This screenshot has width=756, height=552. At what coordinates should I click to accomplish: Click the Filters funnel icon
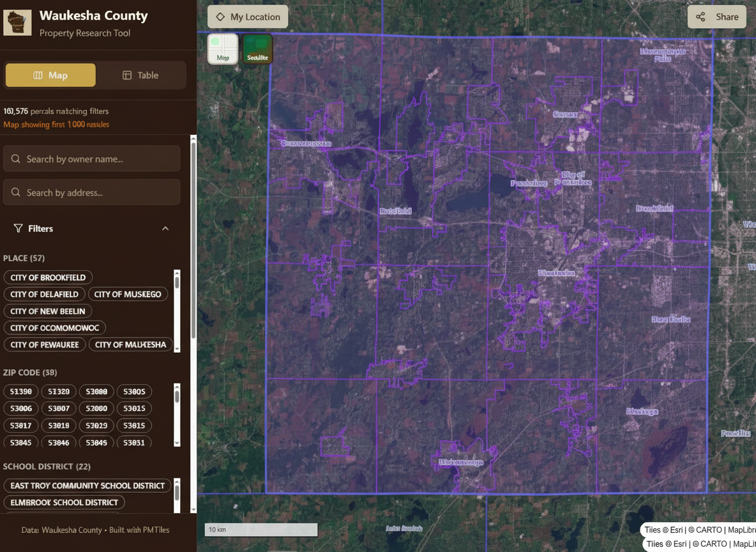click(18, 229)
